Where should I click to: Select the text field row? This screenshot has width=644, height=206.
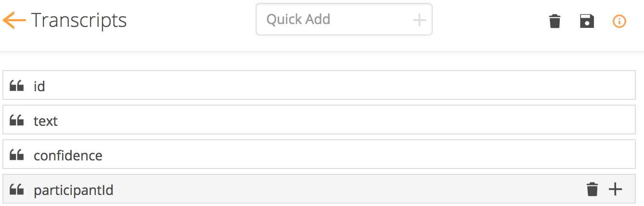(318, 121)
